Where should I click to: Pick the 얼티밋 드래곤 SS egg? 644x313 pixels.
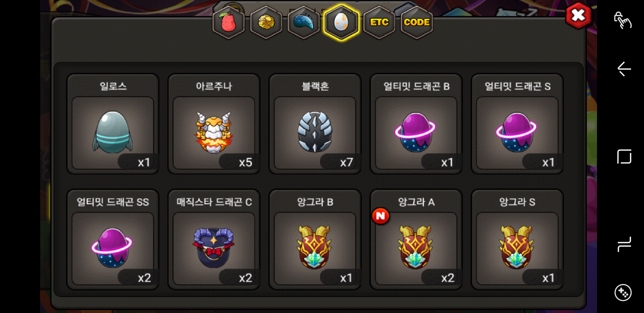point(113,240)
